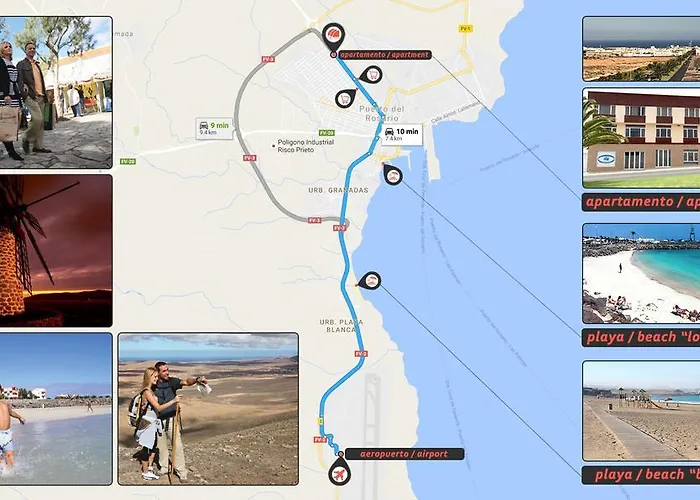Click the beach boardwalk playground photo

tap(641, 411)
